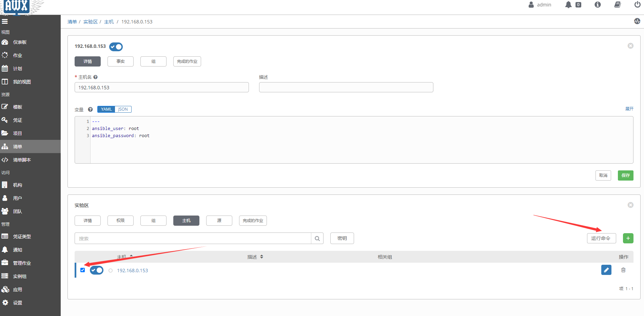
Task: Edit the host 192.168.0.153 with the pencil icon
Action: tap(606, 270)
